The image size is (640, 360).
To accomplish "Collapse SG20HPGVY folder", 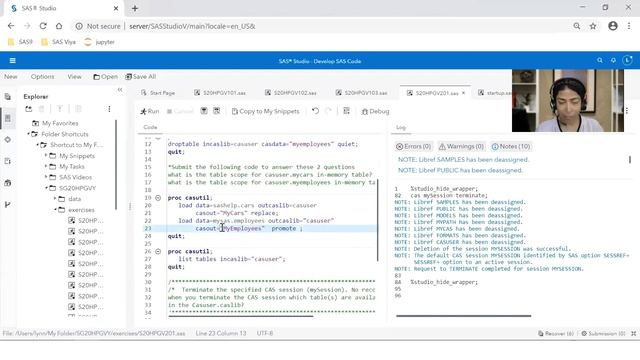I will pyautogui.click(x=46, y=188).
